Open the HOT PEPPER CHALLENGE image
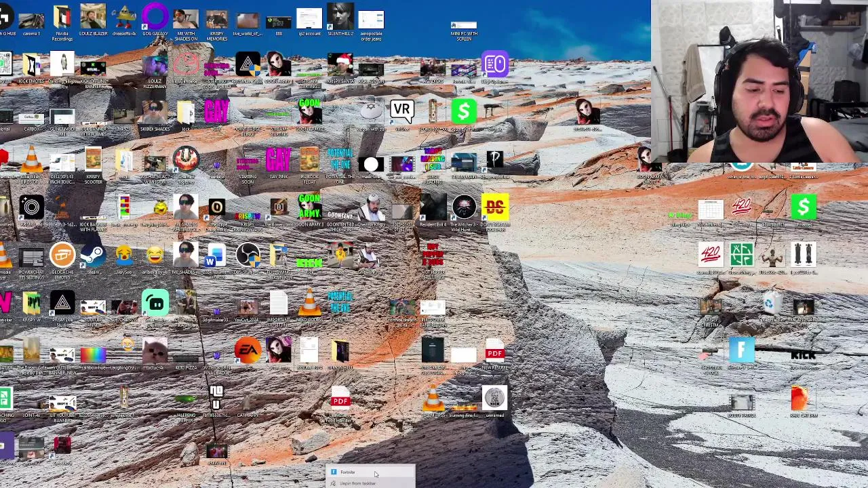Viewport: 868px width, 488px height. click(433, 256)
